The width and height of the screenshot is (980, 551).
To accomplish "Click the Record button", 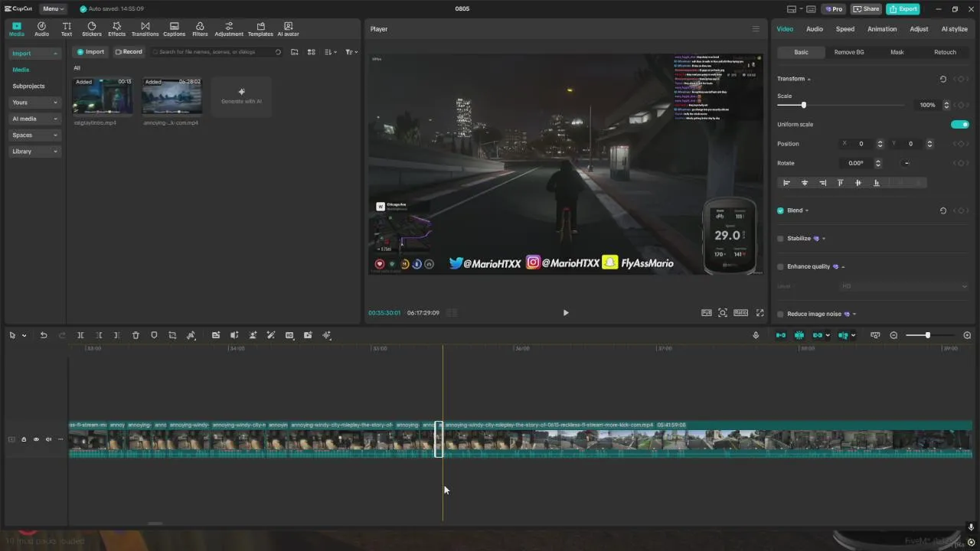I will pyautogui.click(x=129, y=52).
